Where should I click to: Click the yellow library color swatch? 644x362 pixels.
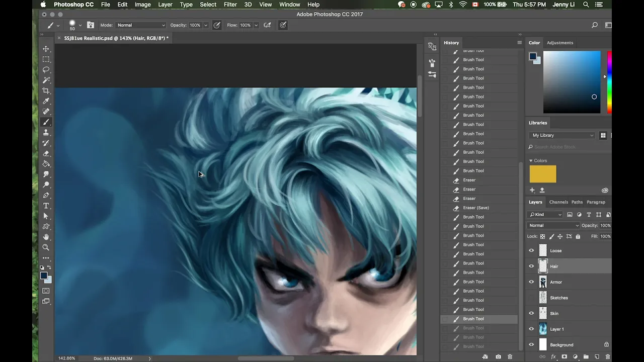point(543,174)
